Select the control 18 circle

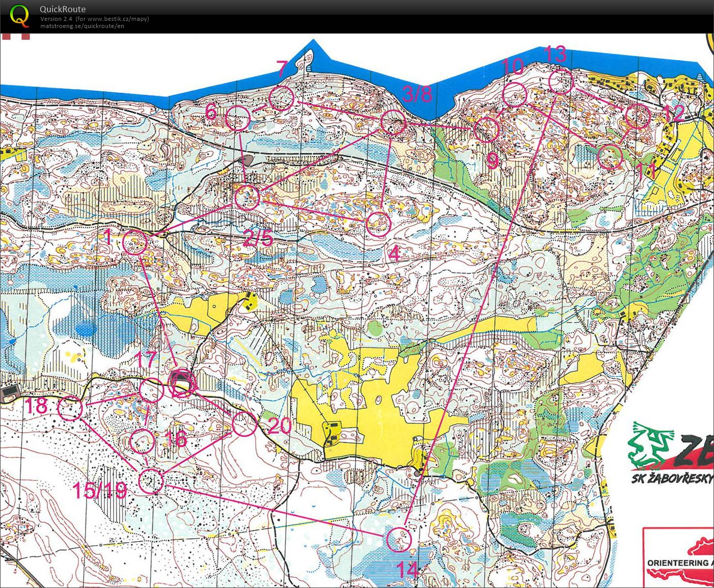(x=70, y=408)
